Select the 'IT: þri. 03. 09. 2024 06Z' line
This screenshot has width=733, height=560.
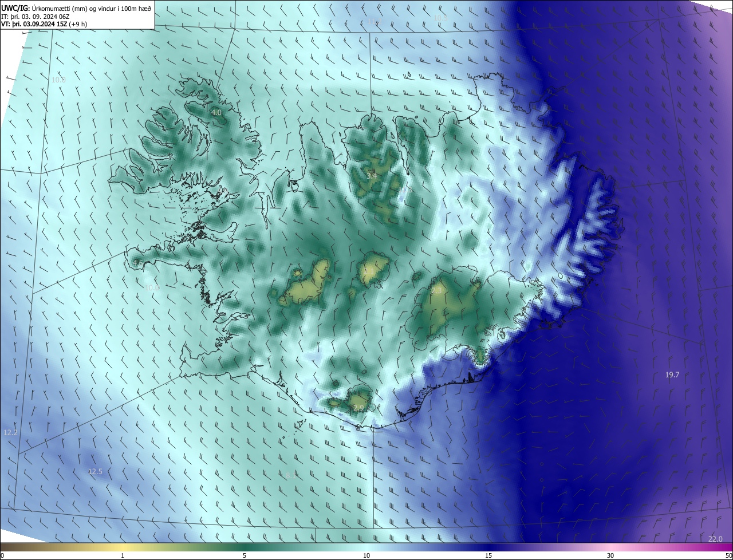click(x=36, y=17)
